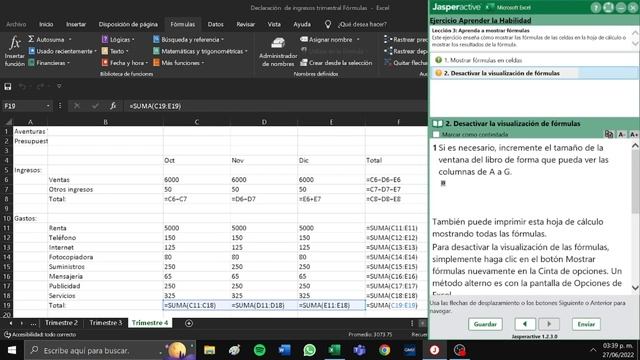Click the Undo arrow icon
This screenshot has height=360, width=640.
click(22, 87)
